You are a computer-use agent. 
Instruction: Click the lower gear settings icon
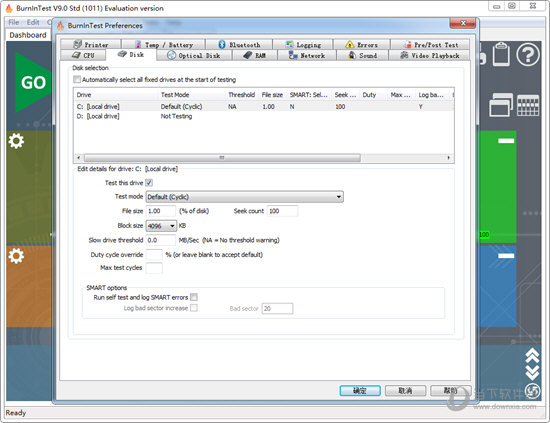coord(16,256)
